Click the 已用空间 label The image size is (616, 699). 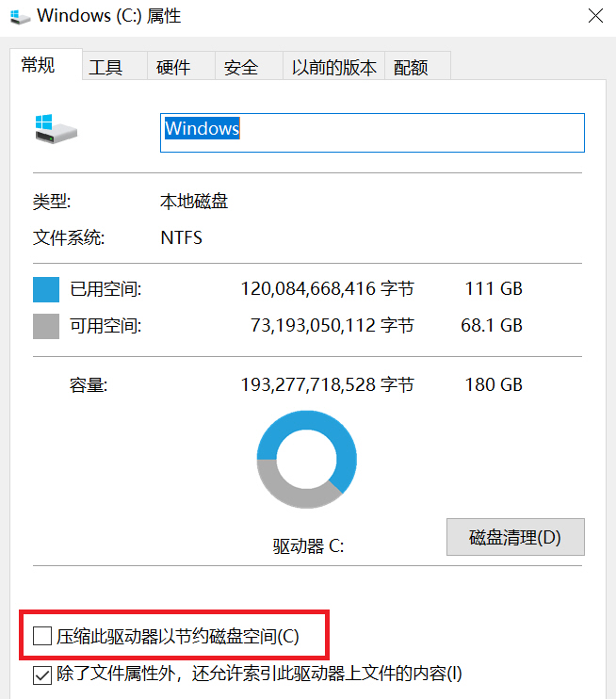click(x=105, y=289)
